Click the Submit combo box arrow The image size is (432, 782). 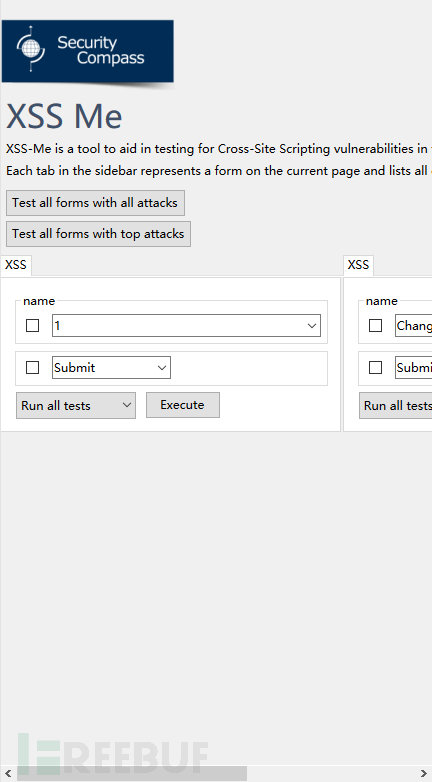click(x=162, y=368)
